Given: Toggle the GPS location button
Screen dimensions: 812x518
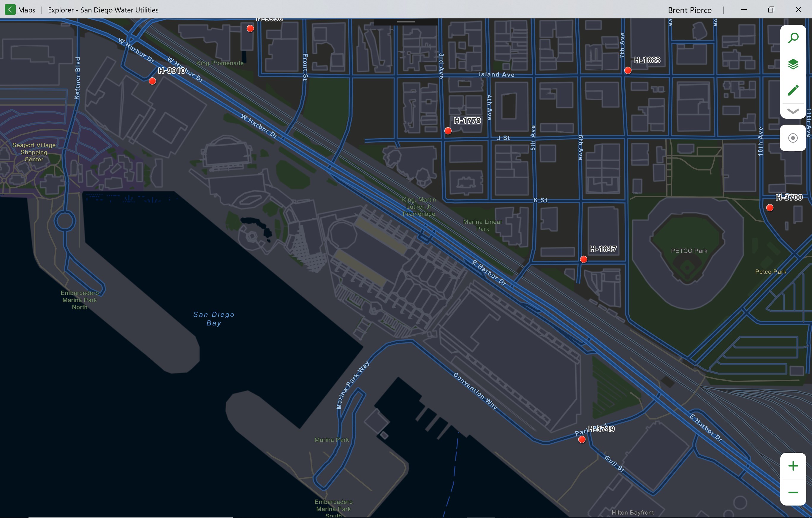Looking at the screenshot, I should (793, 138).
